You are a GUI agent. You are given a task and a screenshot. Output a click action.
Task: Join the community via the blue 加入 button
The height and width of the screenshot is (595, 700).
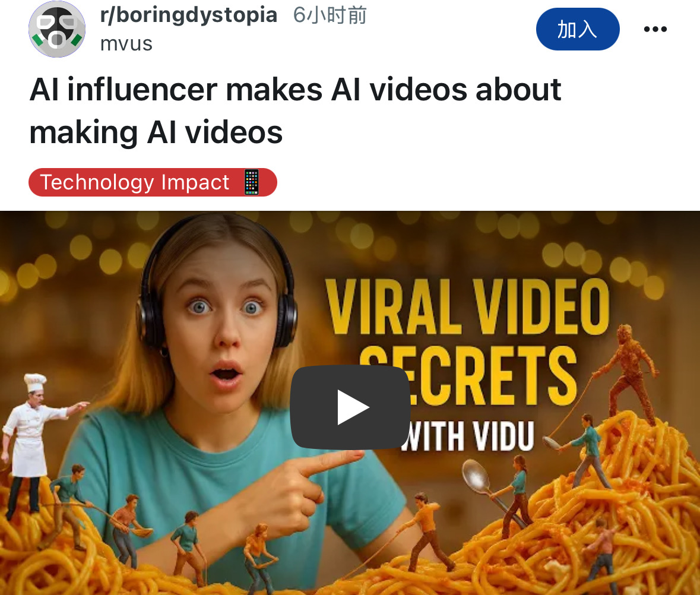tap(578, 30)
